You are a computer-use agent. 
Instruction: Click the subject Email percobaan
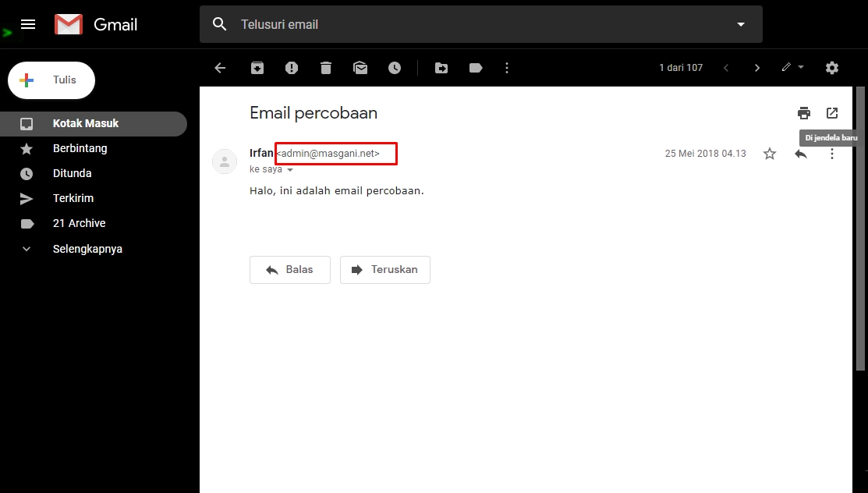click(314, 113)
